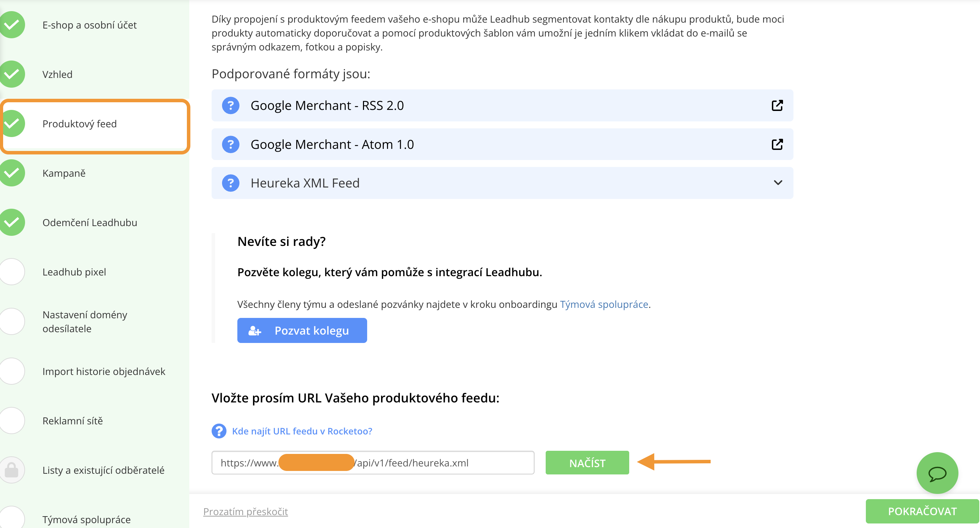Go to the 'Kampaně' onboarding step
This screenshot has width=980, height=528.
coord(64,173)
